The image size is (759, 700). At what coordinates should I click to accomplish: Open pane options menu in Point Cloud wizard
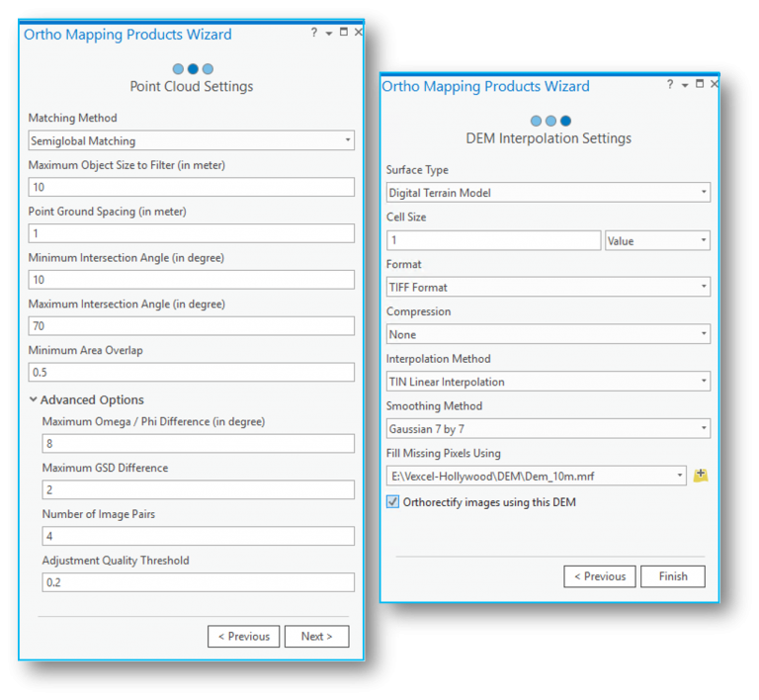329,34
